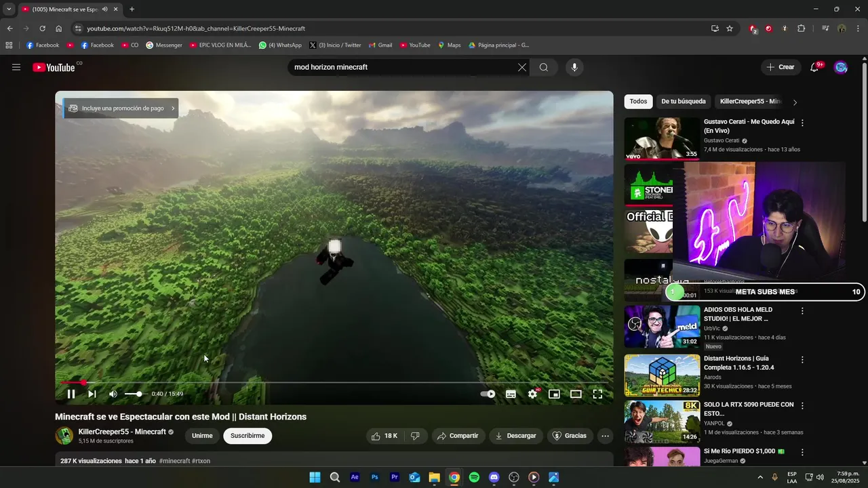Bookmark this page with the star

click(730, 28)
